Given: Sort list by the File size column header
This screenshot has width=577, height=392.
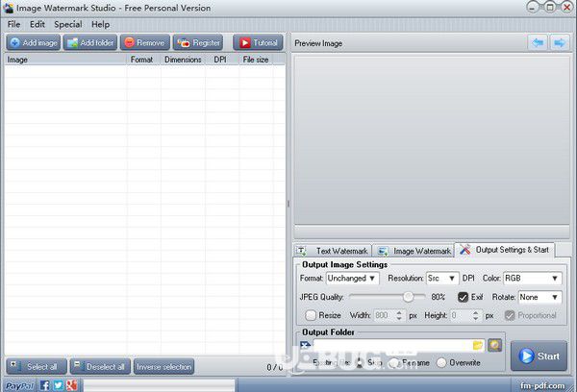Looking at the screenshot, I should click(x=256, y=60).
